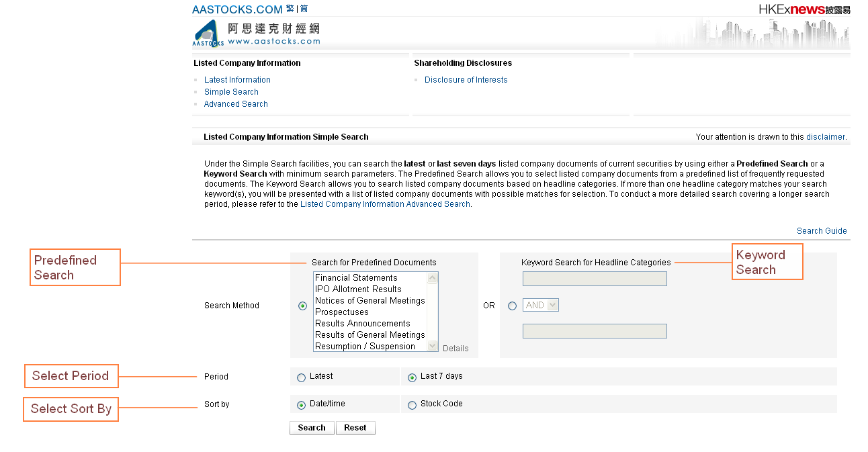Screen dimensions: 868x452
Task: Select the Keyword Search radio button
Action: (513, 306)
